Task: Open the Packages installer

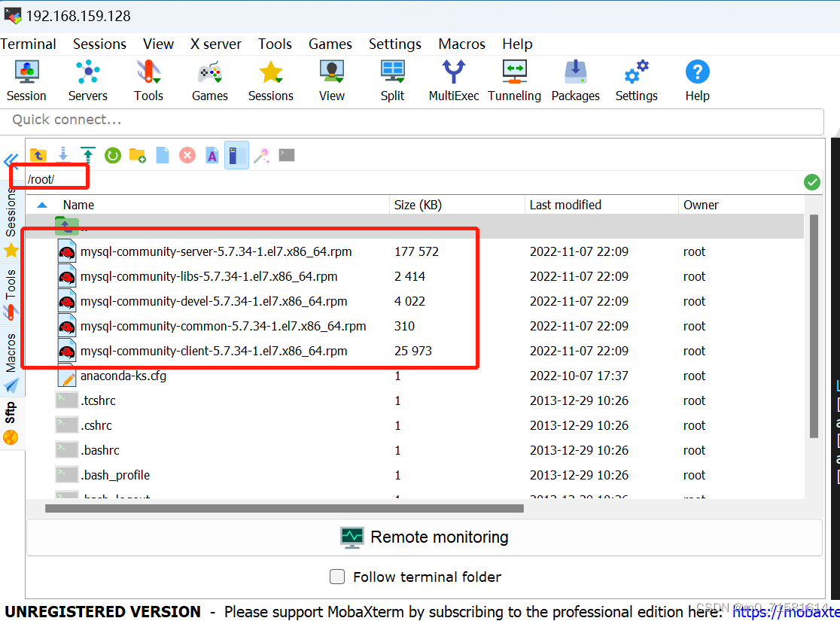Action: tap(575, 79)
